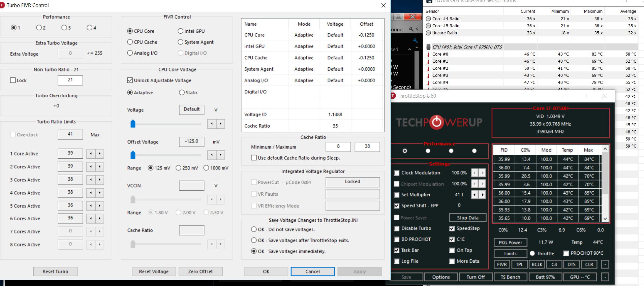Click the Clock Modulation right arrow in ThrottleStop
Screen dimensions: 644x286
483,173
